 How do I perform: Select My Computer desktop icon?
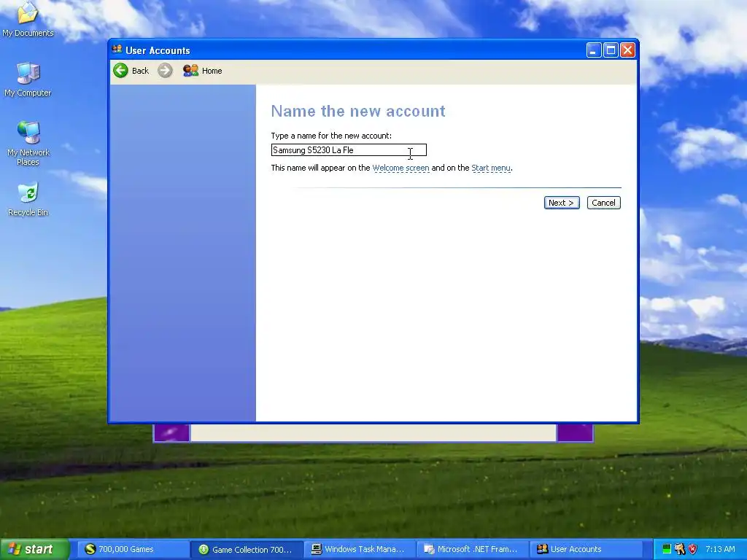click(28, 79)
